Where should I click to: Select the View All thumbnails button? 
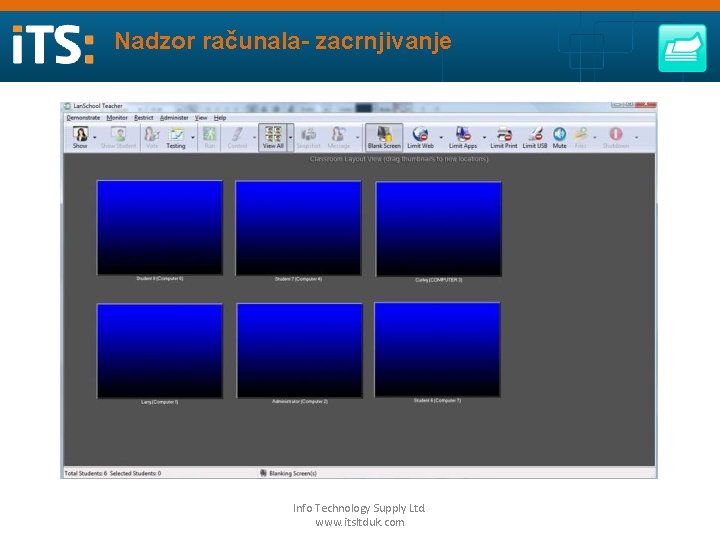[273, 137]
